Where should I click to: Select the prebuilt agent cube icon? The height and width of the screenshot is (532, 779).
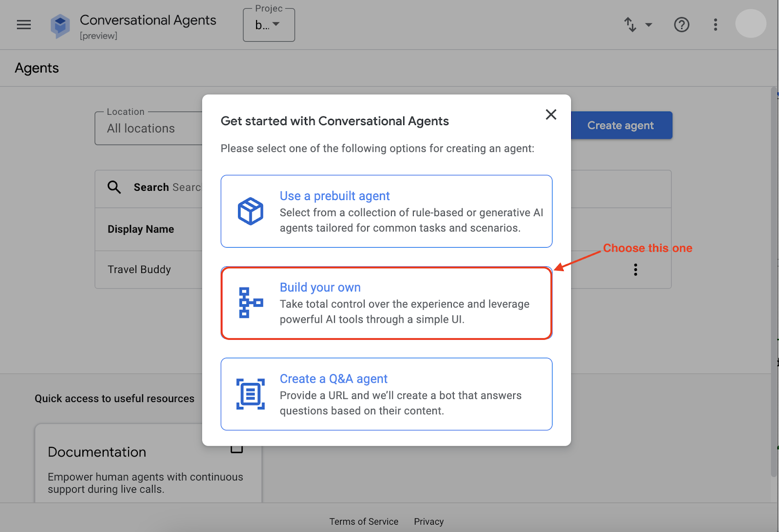250,211
